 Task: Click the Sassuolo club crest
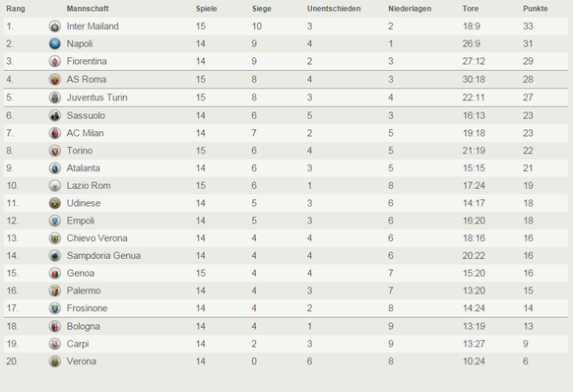point(55,116)
